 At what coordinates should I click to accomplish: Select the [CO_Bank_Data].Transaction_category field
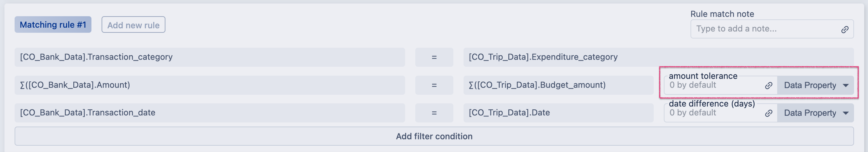(x=209, y=57)
